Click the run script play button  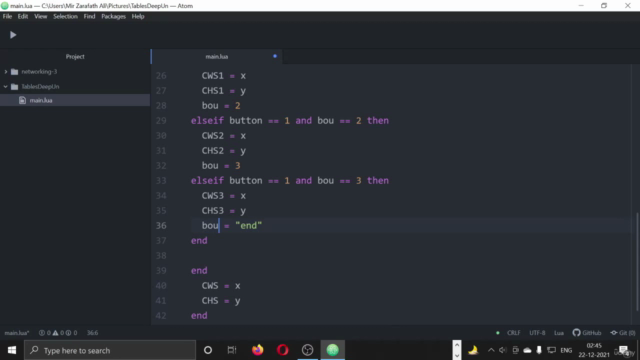click(13, 35)
